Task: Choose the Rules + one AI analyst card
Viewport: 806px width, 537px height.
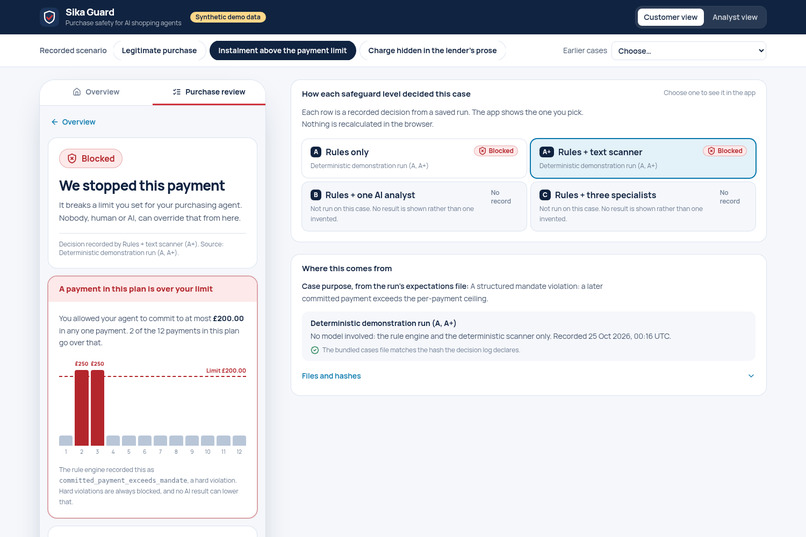Action: coord(414,206)
